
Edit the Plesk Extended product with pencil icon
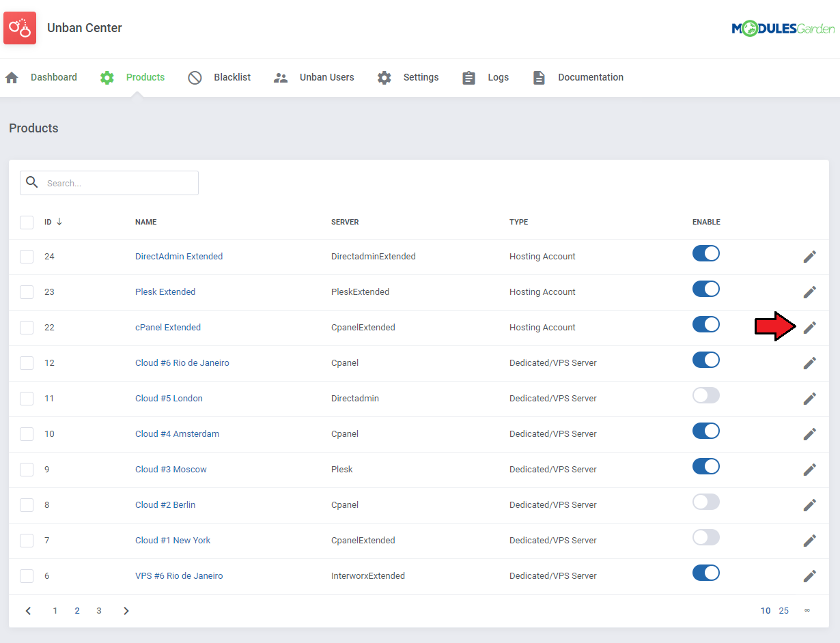click(810, 292)
